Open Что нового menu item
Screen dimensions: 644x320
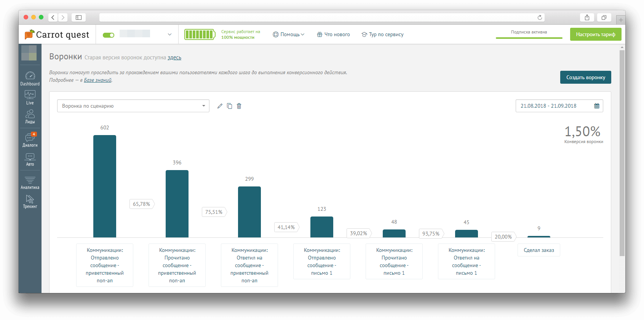point(333,35)
